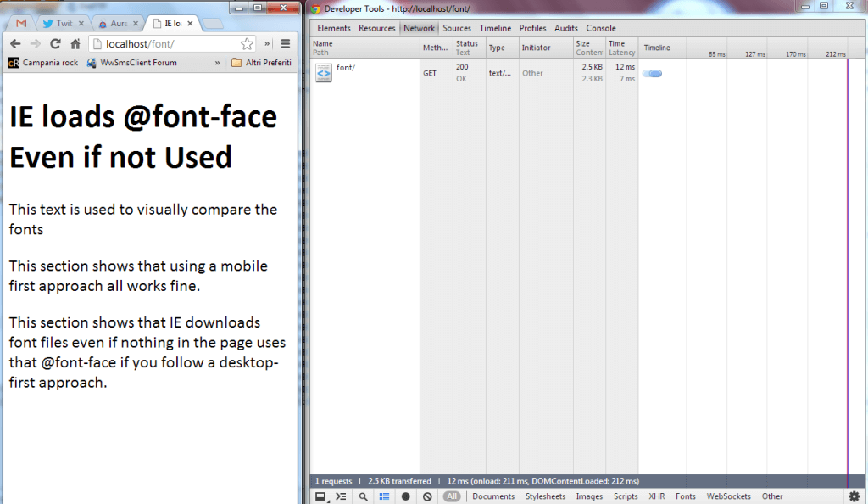The height and width of the screenshot is (504, 868).
Task: Enable the All requests filter
Action: click(x=452, y=496)
